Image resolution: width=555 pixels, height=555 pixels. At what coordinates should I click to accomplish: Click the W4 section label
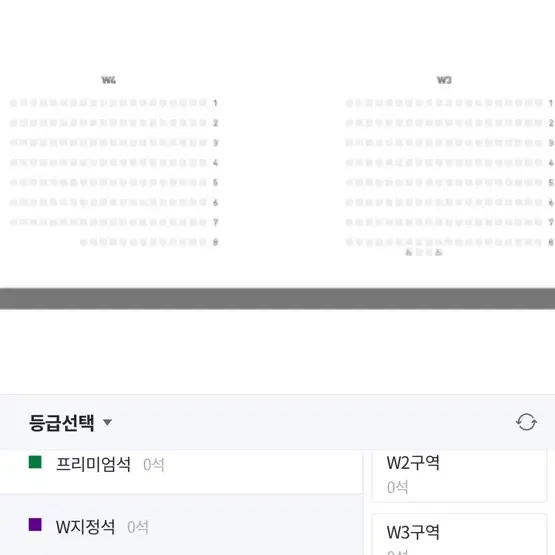pos(109,80)
